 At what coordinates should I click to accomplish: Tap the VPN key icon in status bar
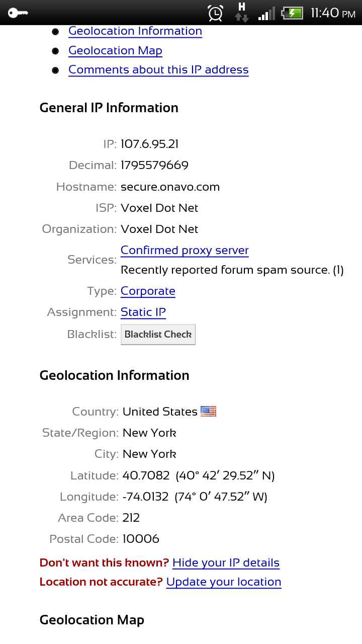point(18,13)
